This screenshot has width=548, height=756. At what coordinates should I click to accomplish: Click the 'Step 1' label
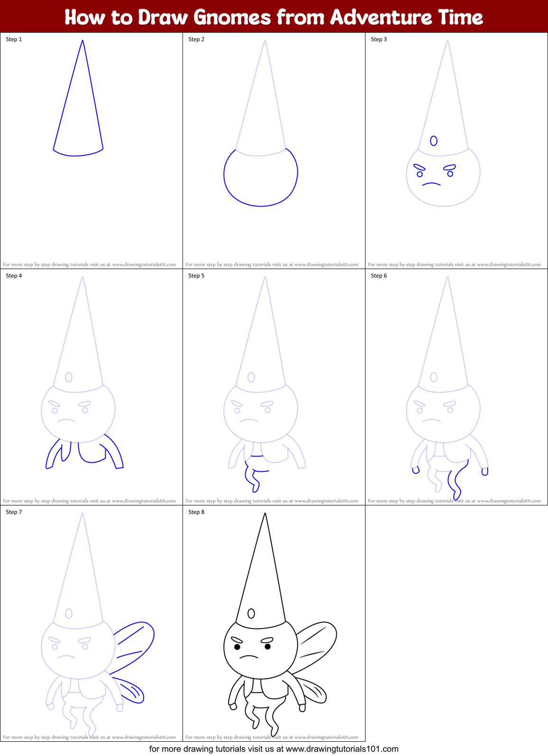click(14, 39)
